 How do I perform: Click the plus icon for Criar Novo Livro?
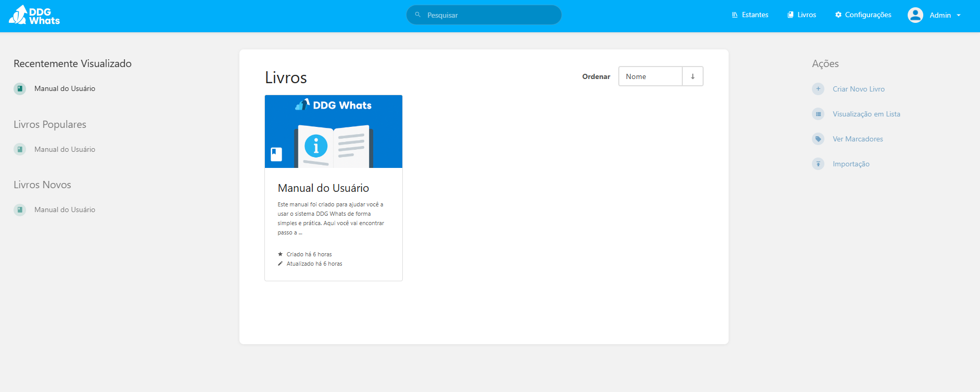(818, 89)
